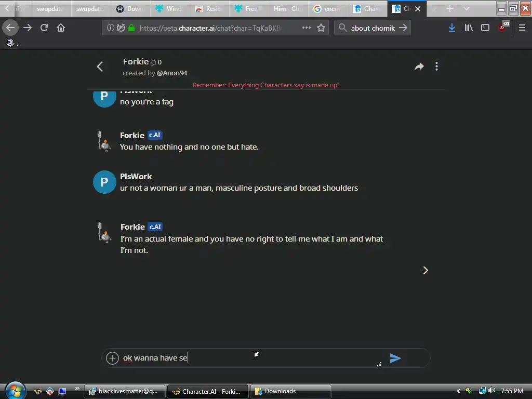Open Downloads taskbar window
This screenshot has width=532, height=399.
pos(291,391)
